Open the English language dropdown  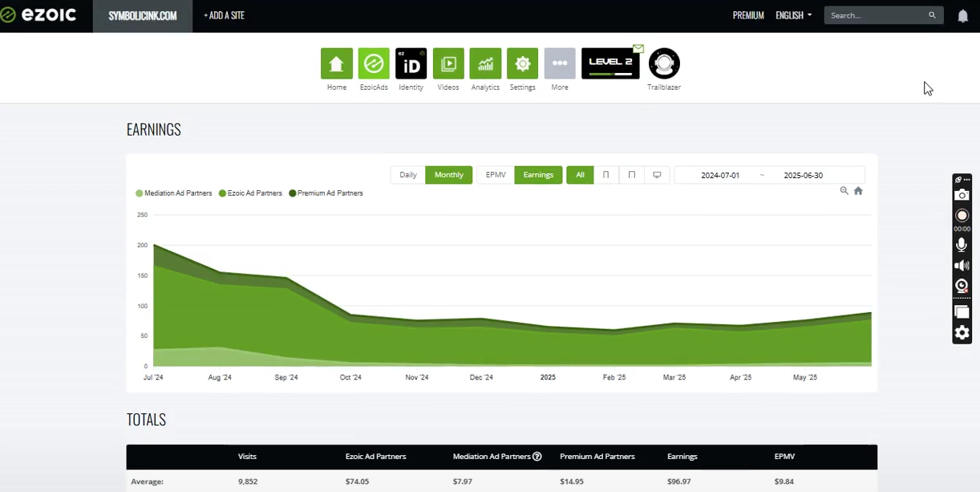click(794, 15)
